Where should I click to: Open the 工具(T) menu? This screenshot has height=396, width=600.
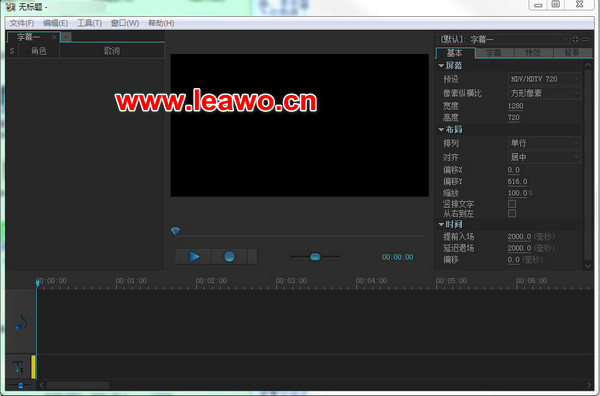tap(90, 23)
